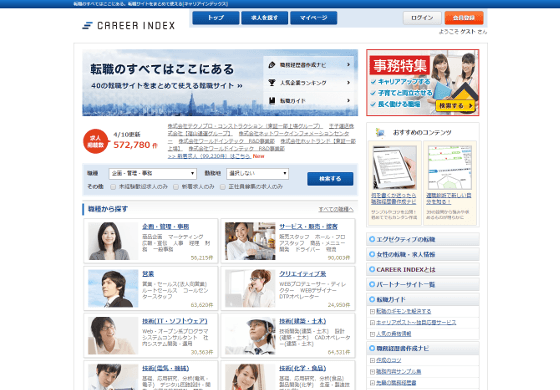Image resolution: width=560 pixels, height=390 pixels.
Task: Click the 技術(建築・土木) helmet worker photo
Action: (x=250, y=336)
